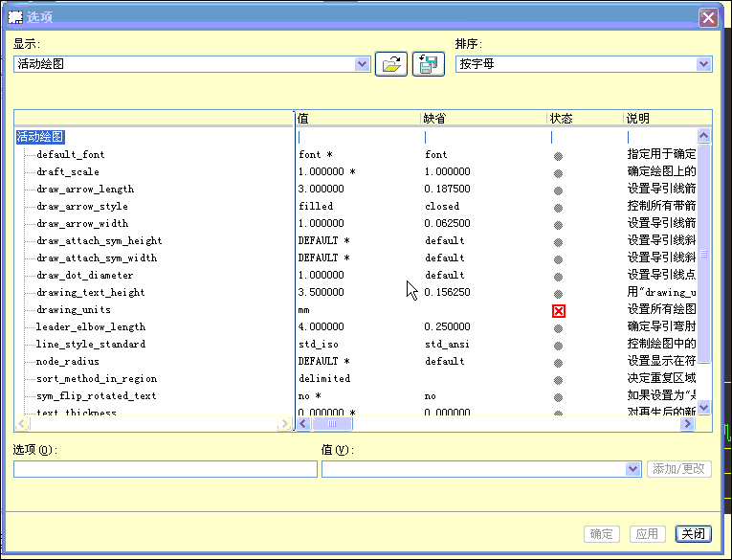Click the value pane right scroll arrow
Image resolution: width=732 pixels, height=560 pixels.
(x=687, y=424)
